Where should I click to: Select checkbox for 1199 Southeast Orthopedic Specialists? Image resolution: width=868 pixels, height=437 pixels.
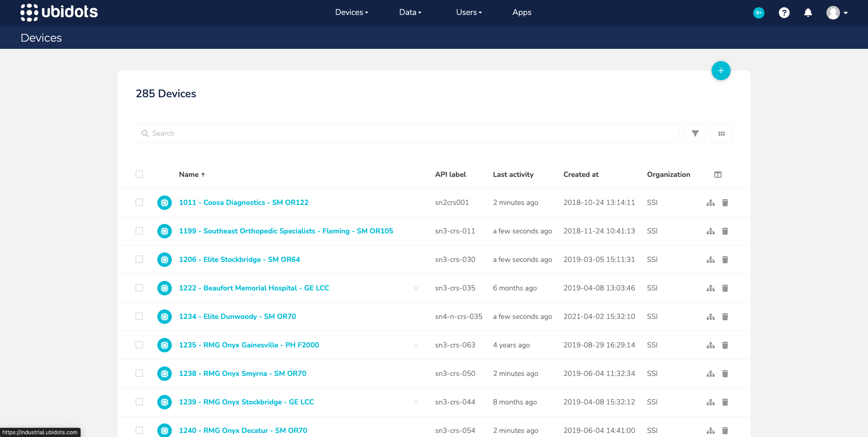point(139,231)
